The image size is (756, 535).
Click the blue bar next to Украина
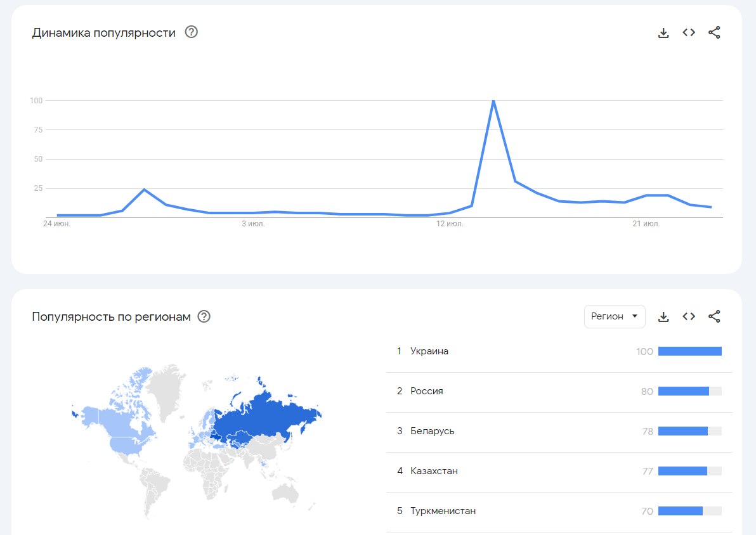(689, 351)
